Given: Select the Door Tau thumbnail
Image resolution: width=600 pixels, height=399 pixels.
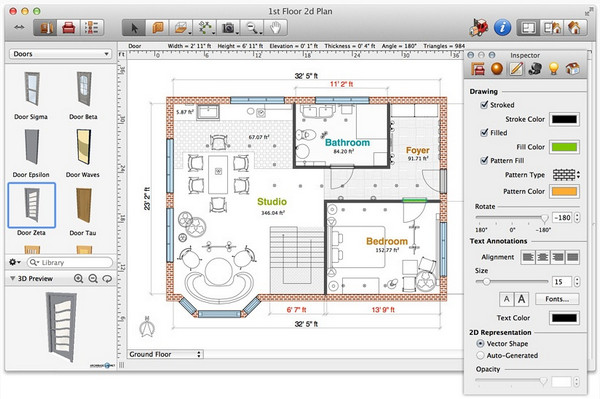Looking at the screenshot, I should [83, 205].
